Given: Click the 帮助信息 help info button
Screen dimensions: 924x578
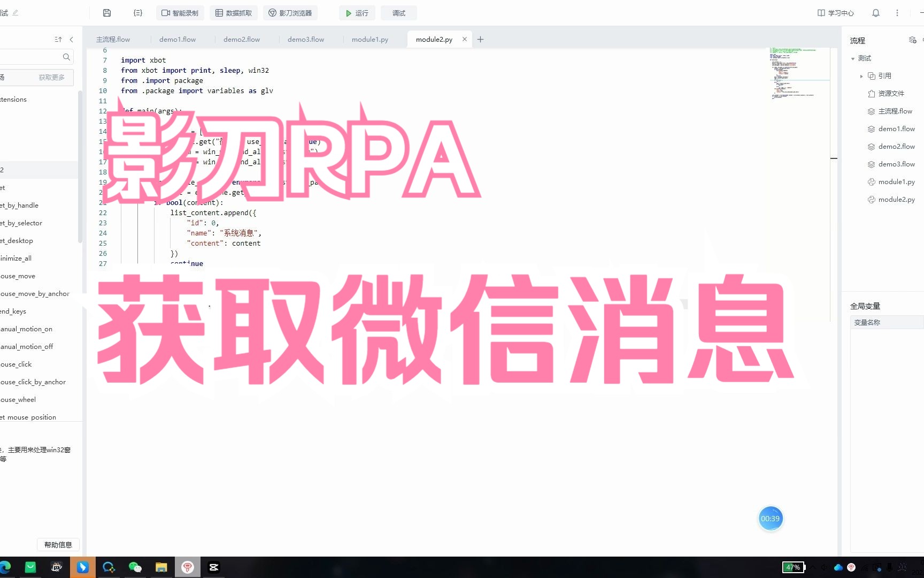Looking at the screenshot, I should pyautogui.click(x=58, y=544).
